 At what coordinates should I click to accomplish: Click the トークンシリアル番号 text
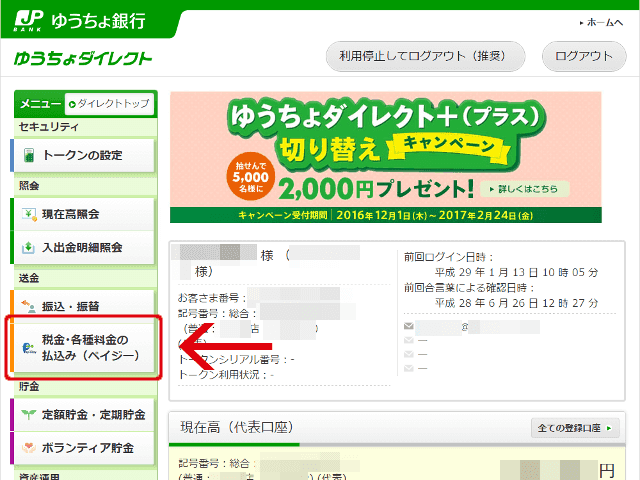pyautogui.click(x=236, y=360)
